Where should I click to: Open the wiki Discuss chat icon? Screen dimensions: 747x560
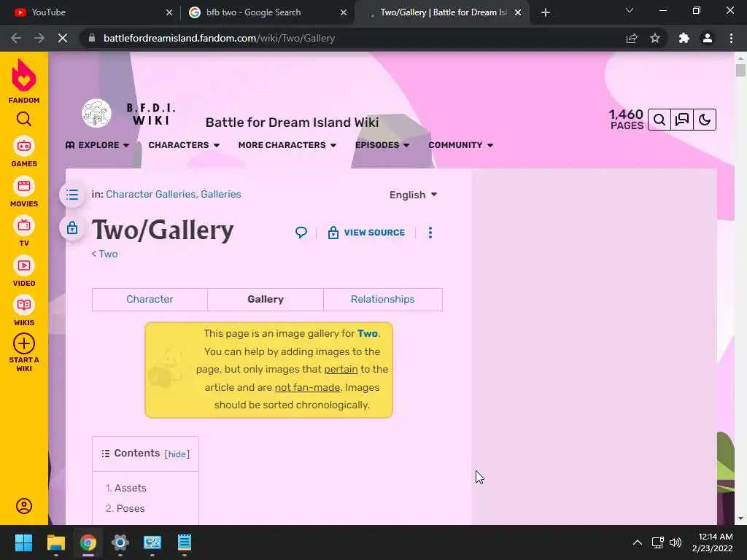coord(682,120)
